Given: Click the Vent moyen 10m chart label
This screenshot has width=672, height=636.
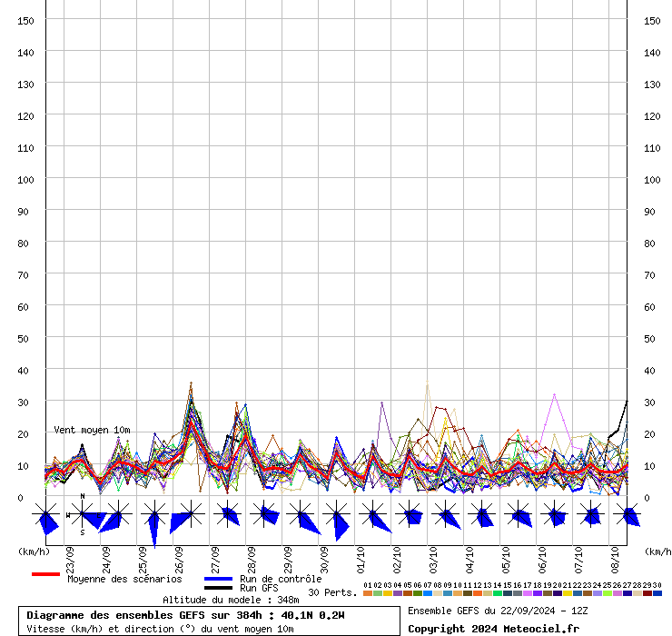Looking at the screenshot, I should 92,430.
